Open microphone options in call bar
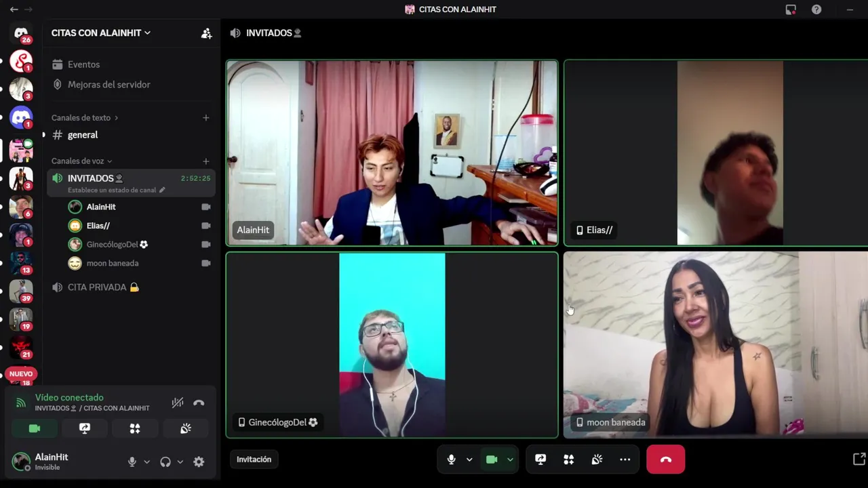This screenshot has height=488, width=868. [469, 460]
